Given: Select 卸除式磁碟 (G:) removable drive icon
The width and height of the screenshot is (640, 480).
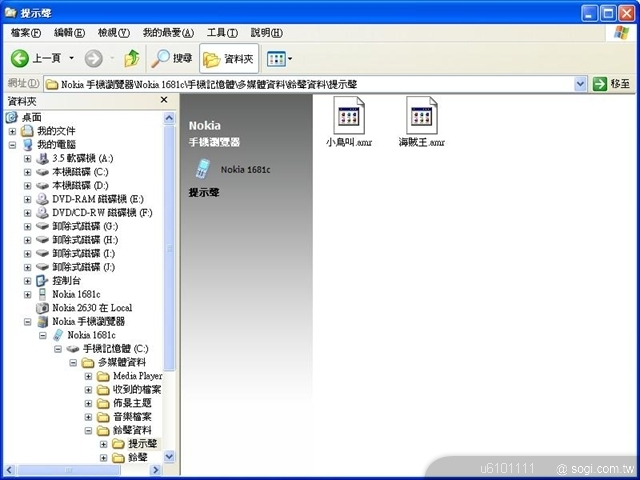Looking at the screenshot, I should click(42, 226).
